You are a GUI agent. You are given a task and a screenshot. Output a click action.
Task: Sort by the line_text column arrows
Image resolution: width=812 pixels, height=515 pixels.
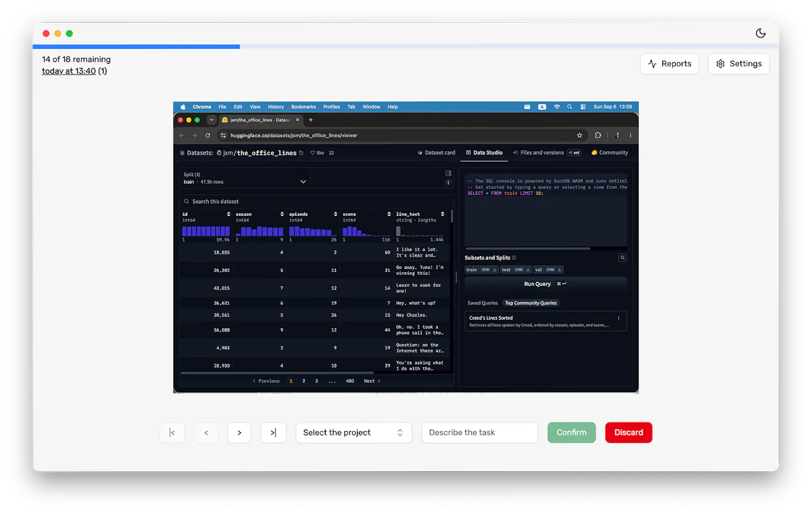click(x=443, y=214)
